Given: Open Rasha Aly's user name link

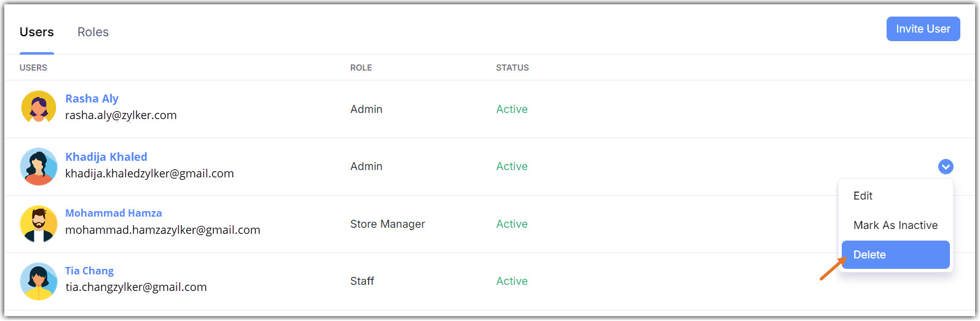Looking at the screenshot, I should coord(92,99).
